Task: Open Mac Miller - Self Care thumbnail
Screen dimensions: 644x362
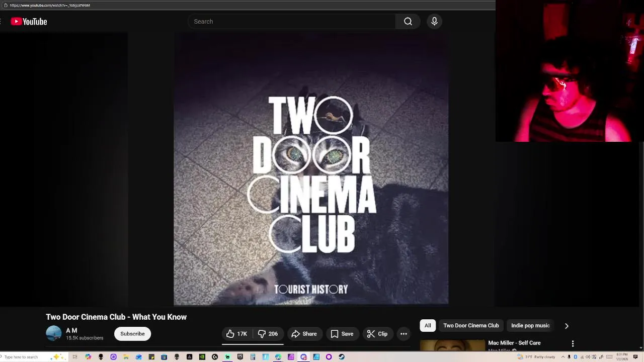Action: tap(452, 345)
